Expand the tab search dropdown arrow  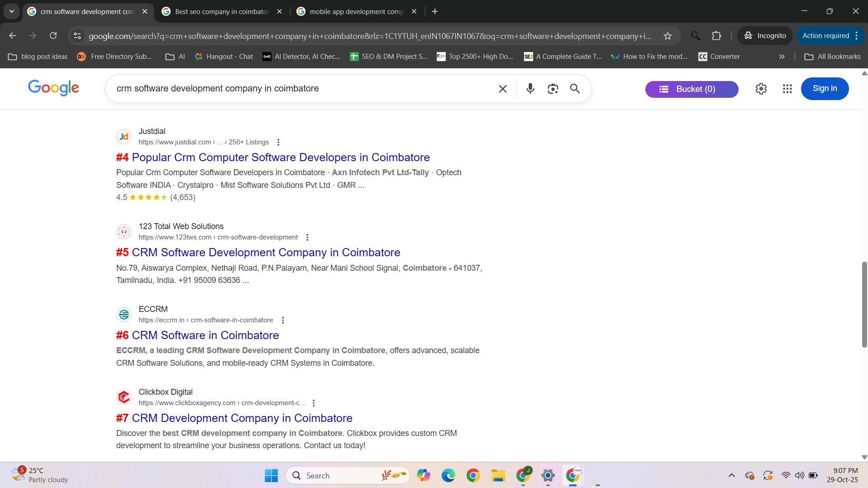click(12, 11)
